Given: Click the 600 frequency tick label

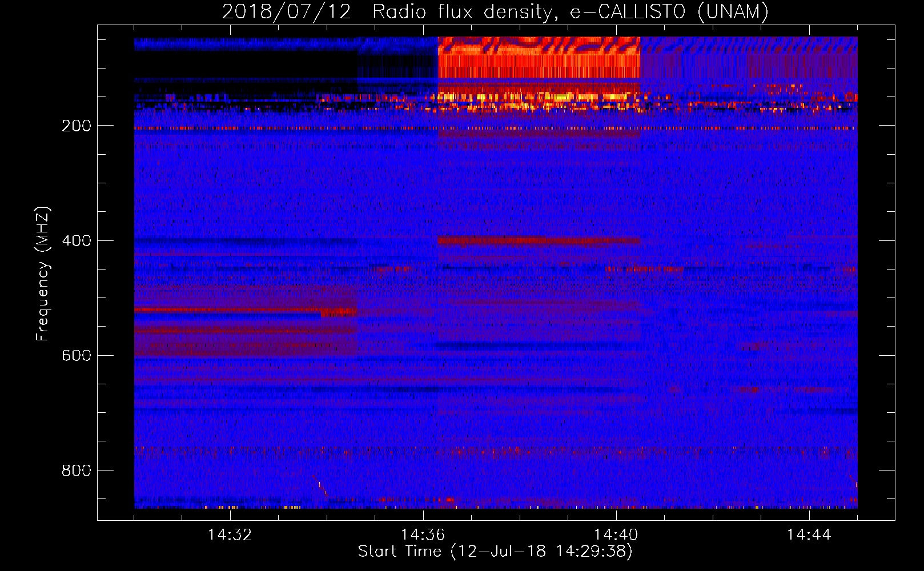Looking at the screenshot, I should [76, 355].
